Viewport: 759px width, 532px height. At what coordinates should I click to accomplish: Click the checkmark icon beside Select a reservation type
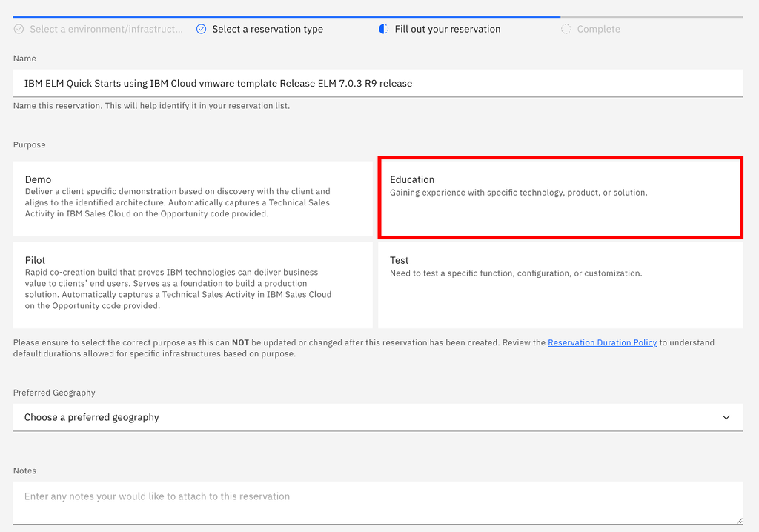tap(201, 29)
